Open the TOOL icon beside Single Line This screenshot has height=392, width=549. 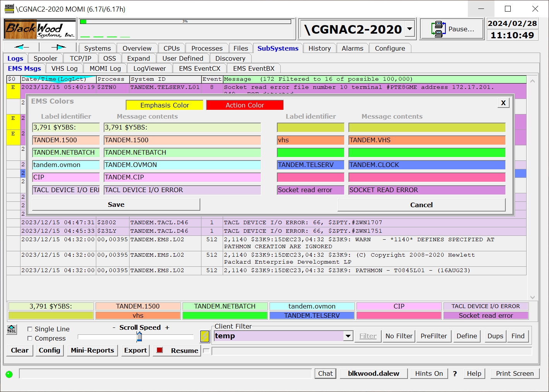(x=12, y=329)
